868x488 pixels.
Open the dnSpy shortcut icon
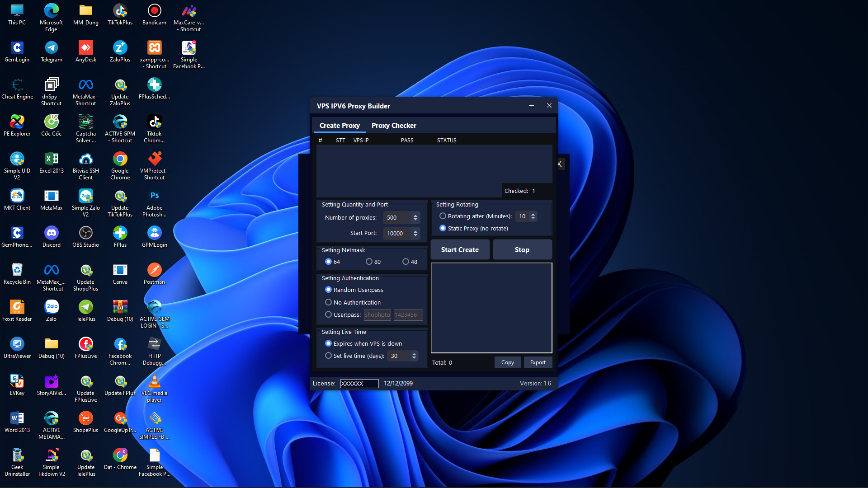51,92
